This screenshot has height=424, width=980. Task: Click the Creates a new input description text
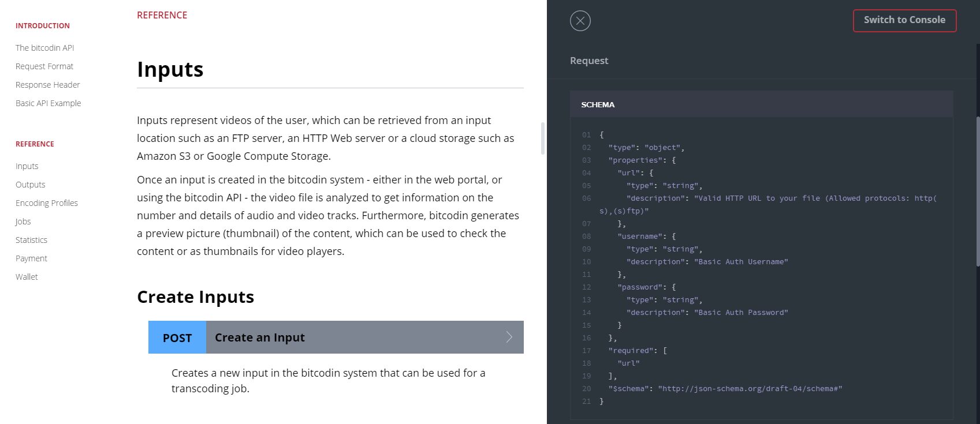pyautogui.click(x=329, y=381)
